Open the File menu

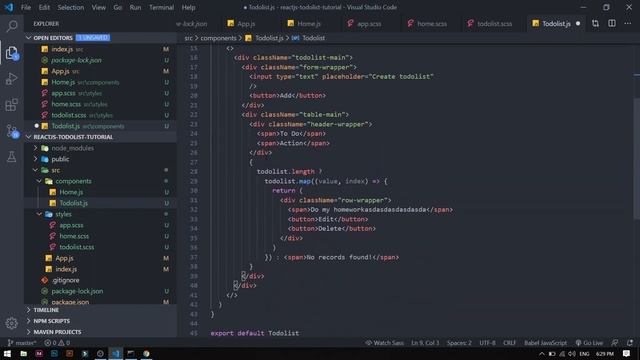(26, 7)
